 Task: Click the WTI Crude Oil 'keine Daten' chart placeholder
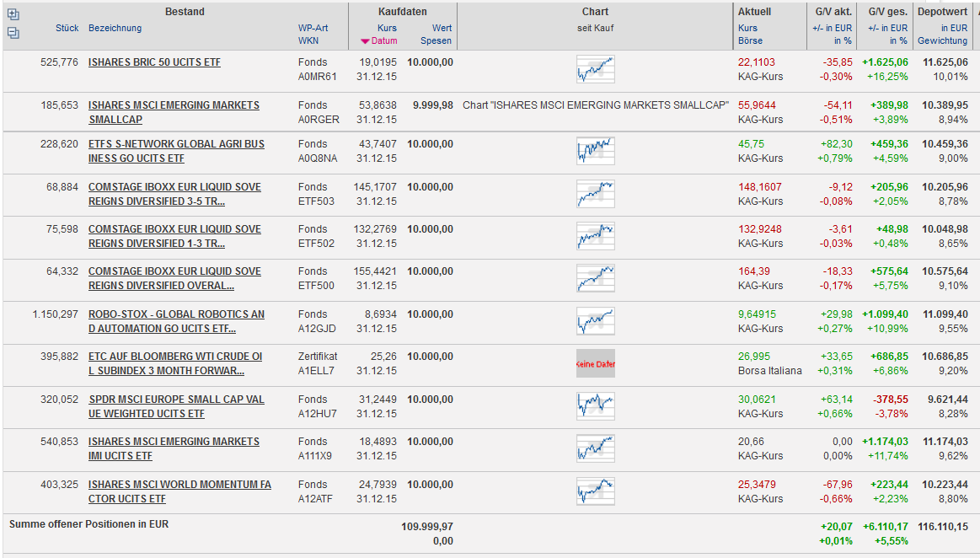point(595,363)
